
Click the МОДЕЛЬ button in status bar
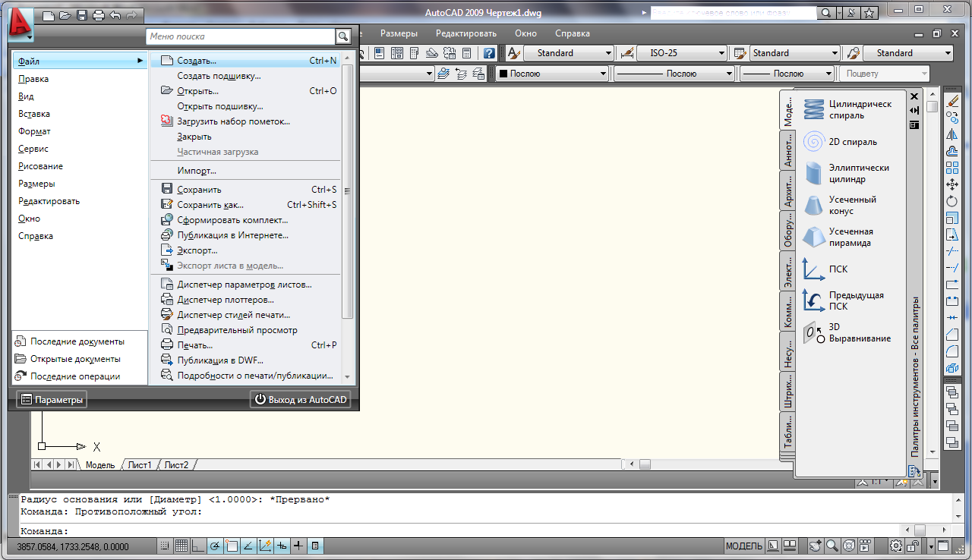coord(743,546)
